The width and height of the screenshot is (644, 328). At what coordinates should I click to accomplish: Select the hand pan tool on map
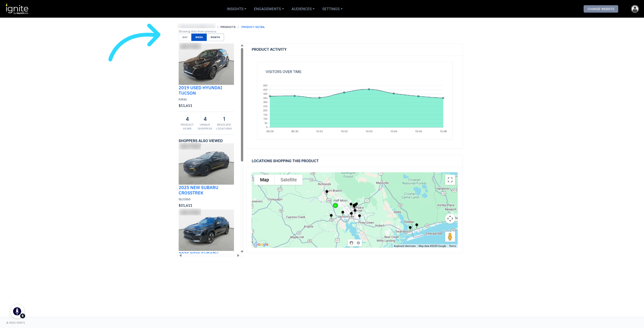pos(351,243)
